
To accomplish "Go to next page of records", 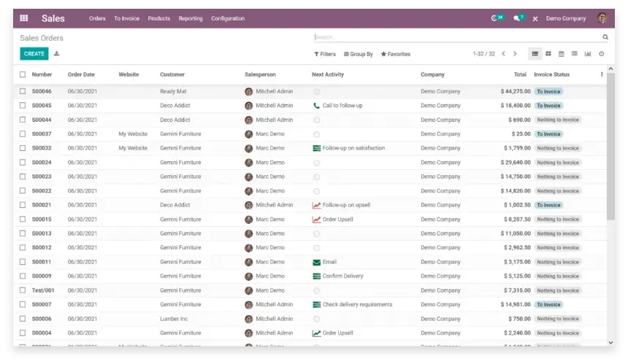I will [x=515, y=54].
